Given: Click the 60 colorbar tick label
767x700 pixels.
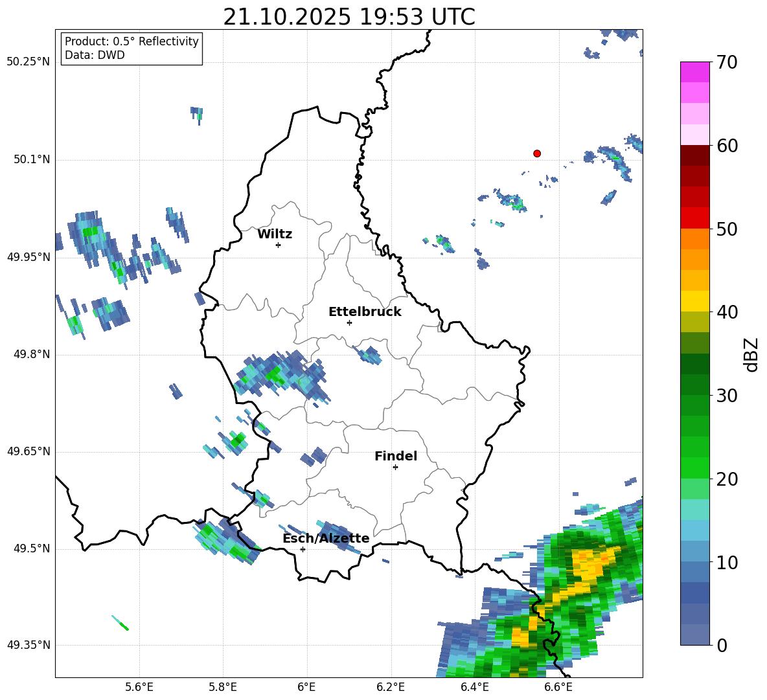Looking at the screenshot, I should click(x=727, y=146).
